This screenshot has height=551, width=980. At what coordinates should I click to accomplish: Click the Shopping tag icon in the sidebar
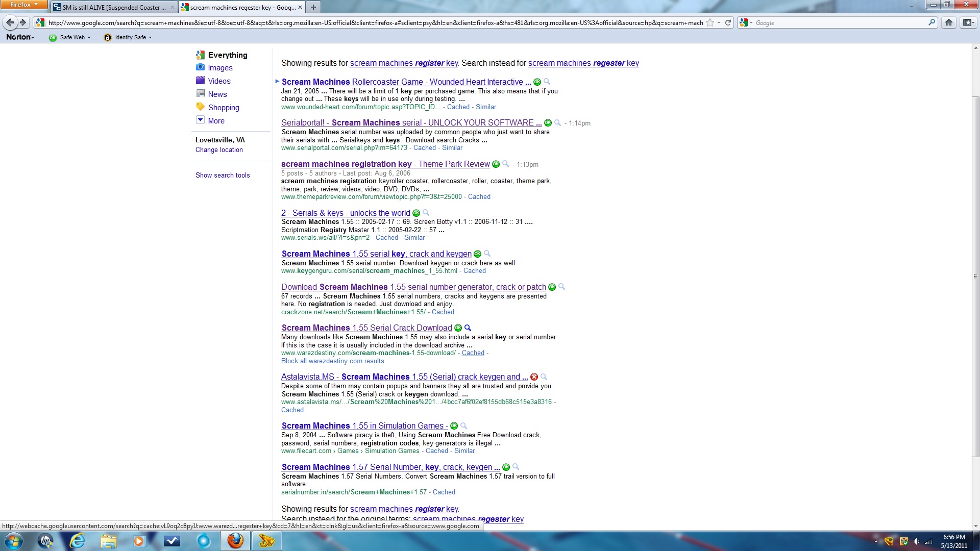click(x=201, y=107)
